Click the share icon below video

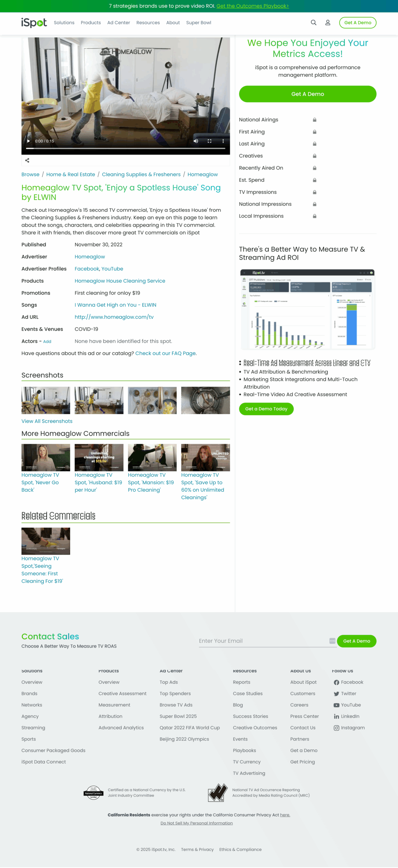click(x=27, y=160)
